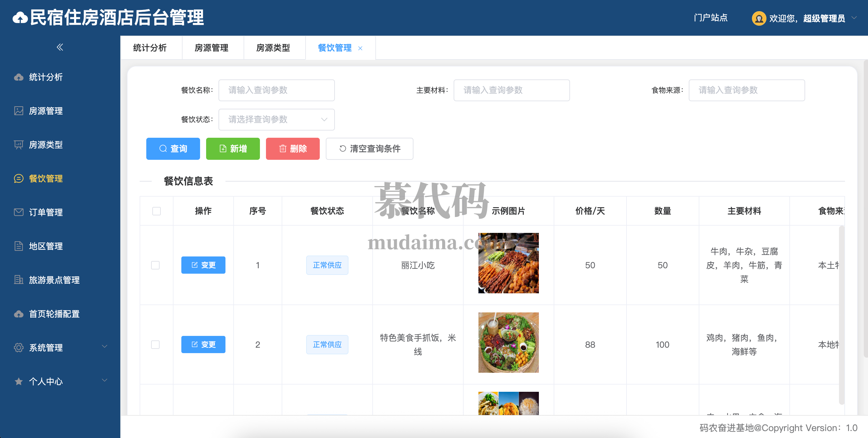Check the checkbox for row 丽江小吃
The height and width of the screenshot is (438, 868).
click(155, 265)
